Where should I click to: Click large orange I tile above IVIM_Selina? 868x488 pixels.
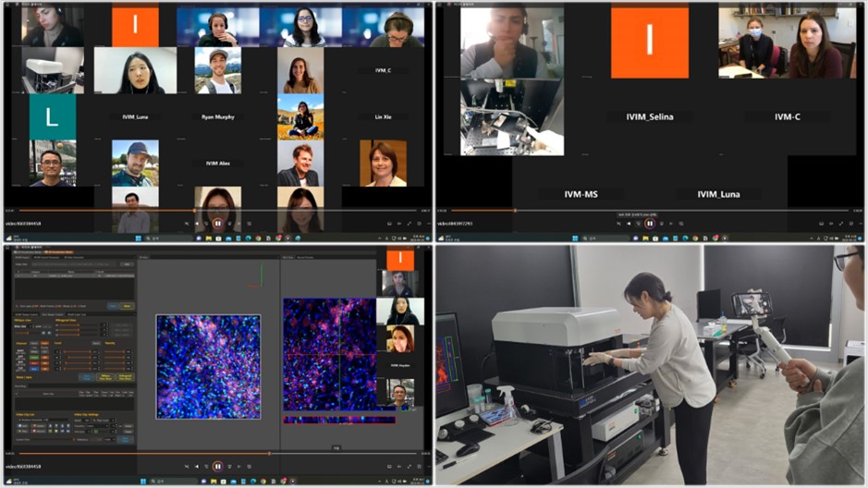pyautogui.click(x=650, y=42)
